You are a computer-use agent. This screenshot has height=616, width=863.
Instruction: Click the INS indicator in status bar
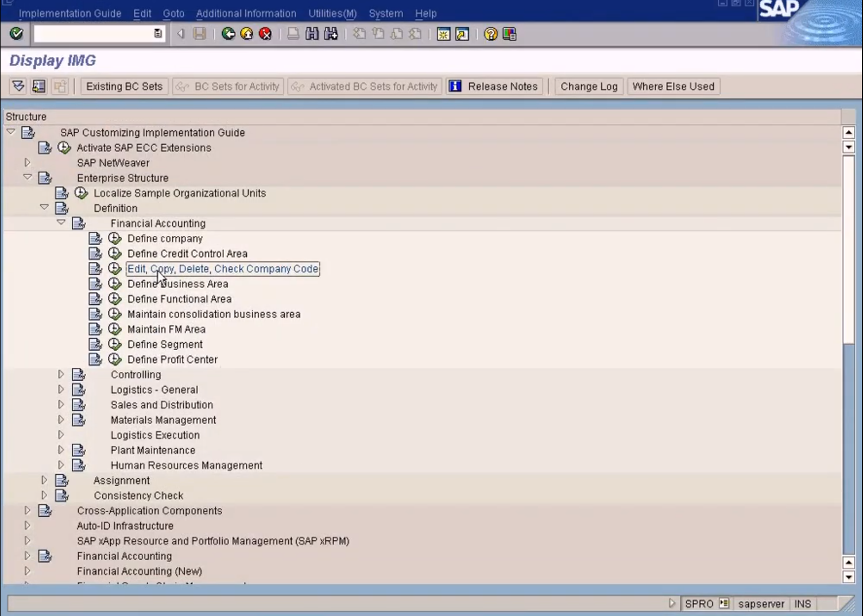803,604
